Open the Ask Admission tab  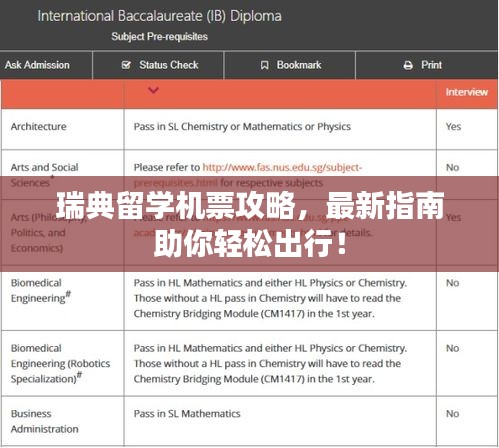[46, 65]
